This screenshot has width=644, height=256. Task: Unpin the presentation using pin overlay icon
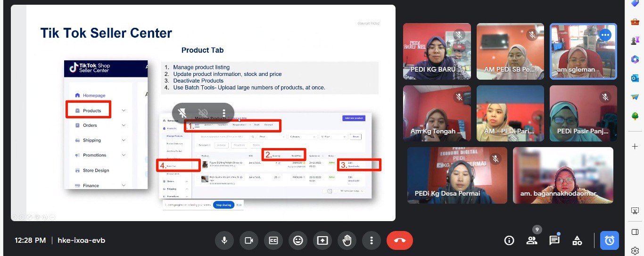coord(182,113)
